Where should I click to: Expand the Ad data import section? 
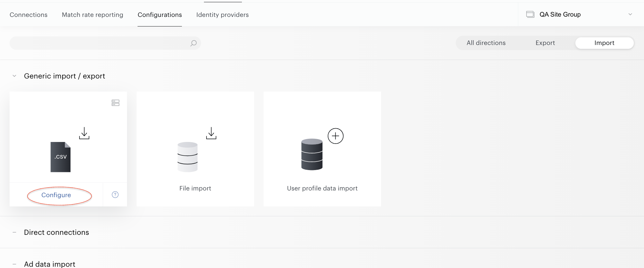(x=14, y=264)
